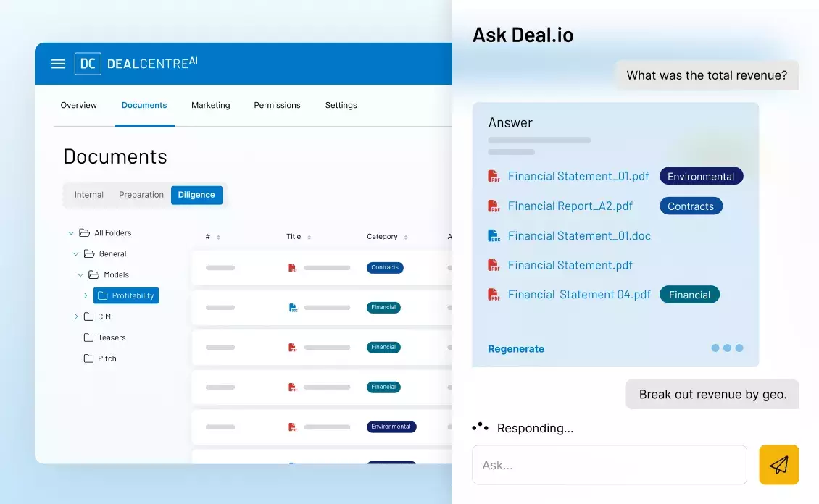Click the Regenerate link
Image resolution: width=819 pixels, height=504 pixels.
516,349
